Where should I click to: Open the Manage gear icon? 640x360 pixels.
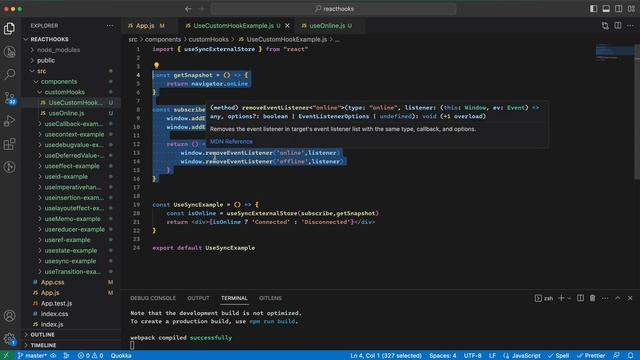[9, 338]
